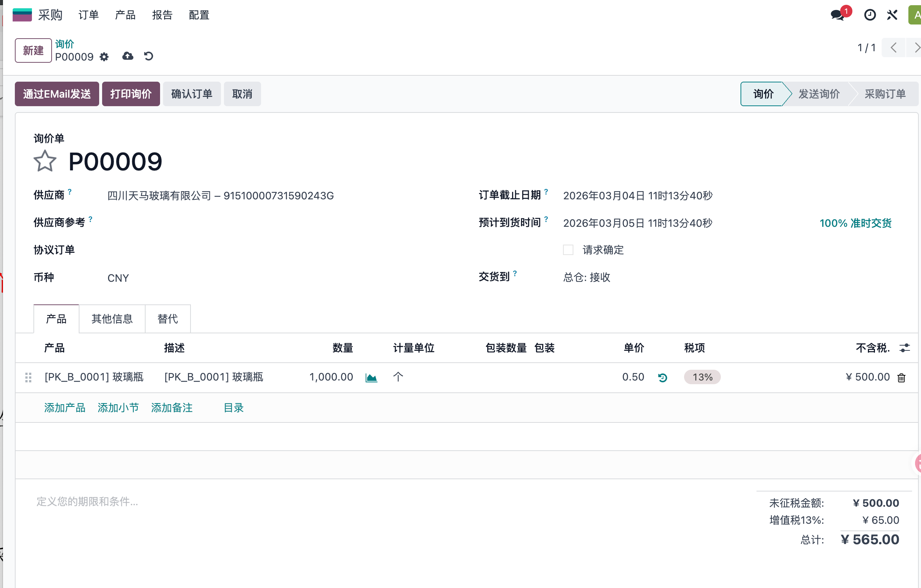Click 添加备注 link
Screen dimensions: 921x588
(172, 408)
